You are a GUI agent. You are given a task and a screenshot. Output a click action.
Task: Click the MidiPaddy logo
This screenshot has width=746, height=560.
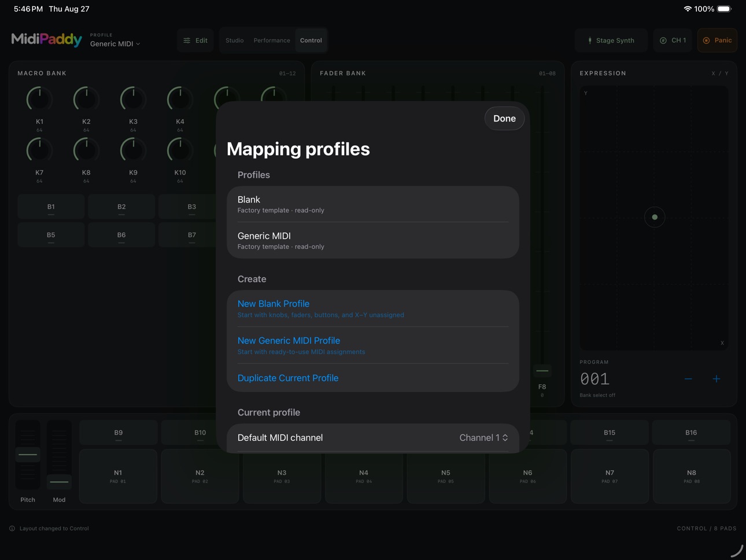click(x=47, y=39)
